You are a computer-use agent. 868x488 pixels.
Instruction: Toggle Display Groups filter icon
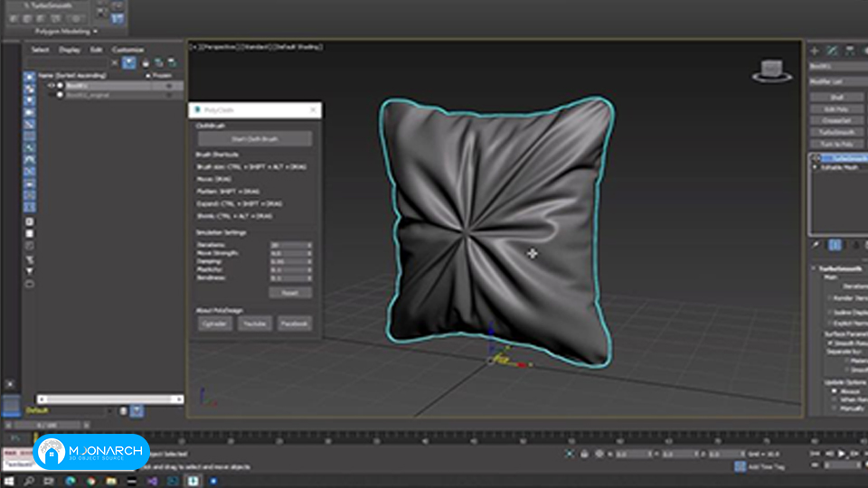click(x=29, y=147)
